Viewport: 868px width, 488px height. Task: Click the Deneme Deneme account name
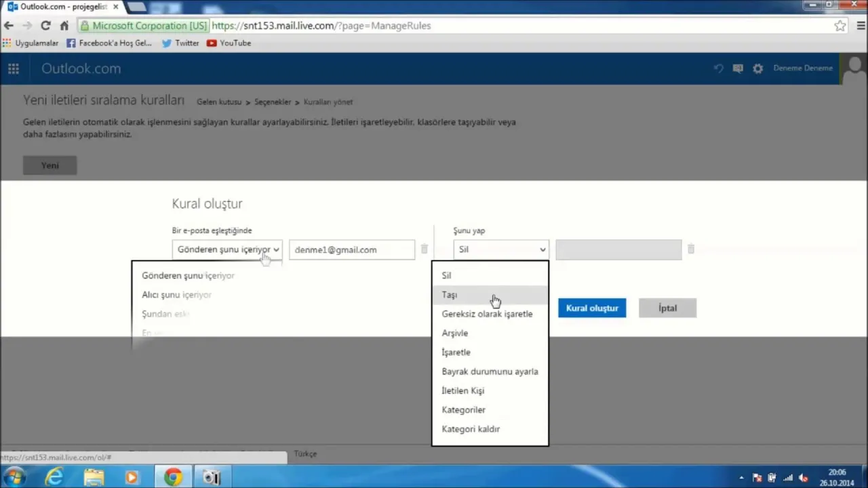(x=803, y=68)
